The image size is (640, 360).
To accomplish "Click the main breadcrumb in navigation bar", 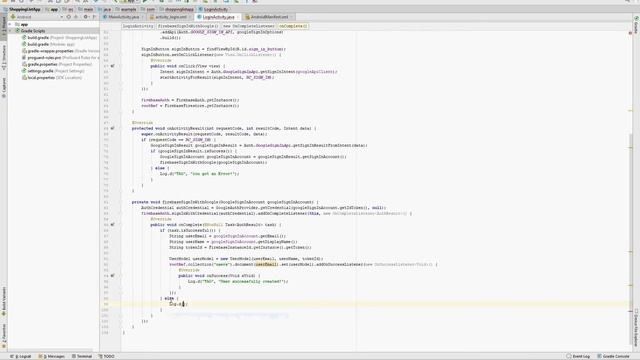I will (x=86, y=9).
